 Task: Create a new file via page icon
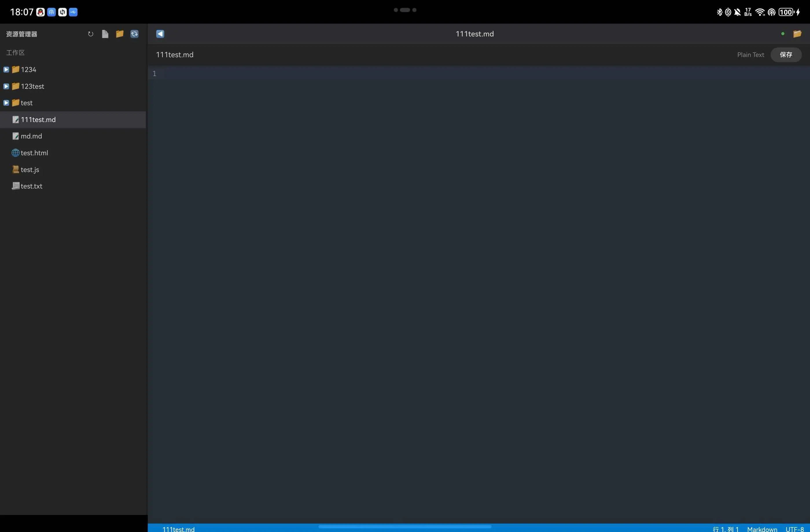coord(105,34)
